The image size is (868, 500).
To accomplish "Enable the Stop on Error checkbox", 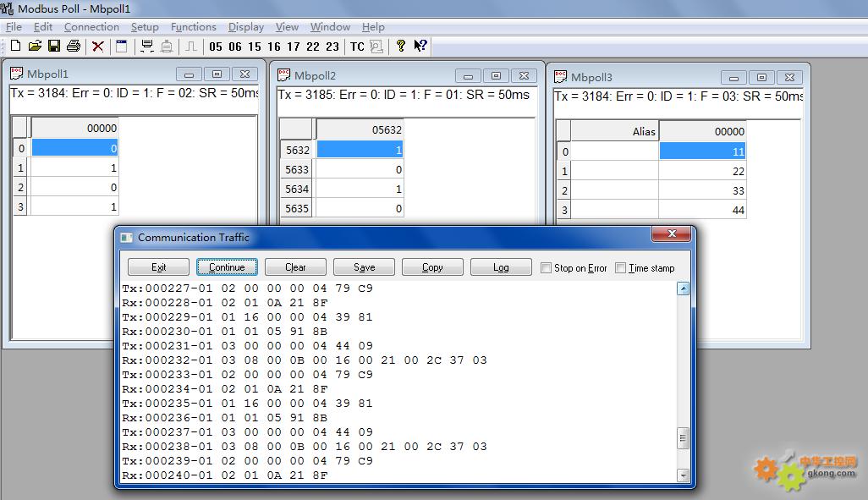I will (x=547, y=268).
